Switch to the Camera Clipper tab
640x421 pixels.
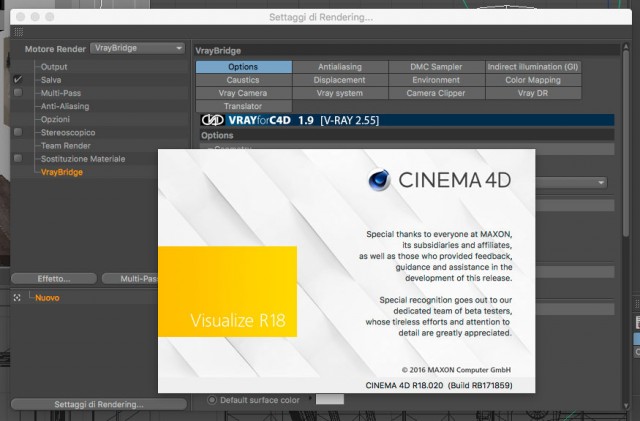click(436, 93)
